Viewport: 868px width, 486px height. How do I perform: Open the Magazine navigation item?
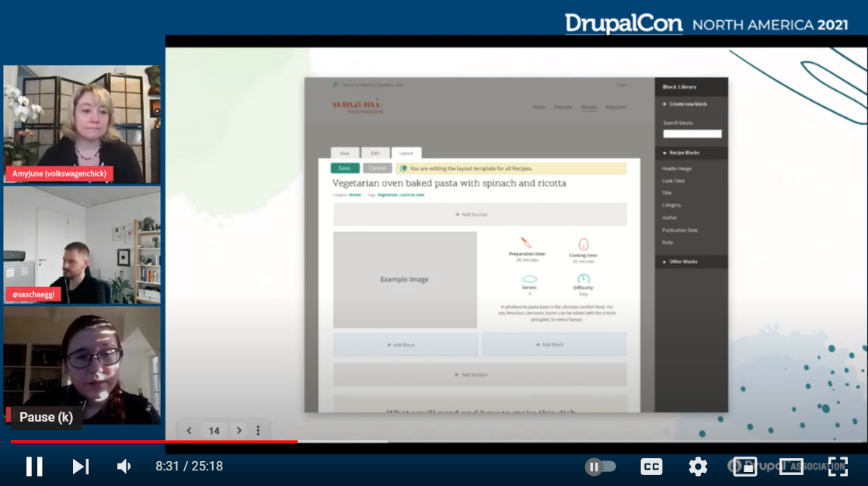[615, 106]
